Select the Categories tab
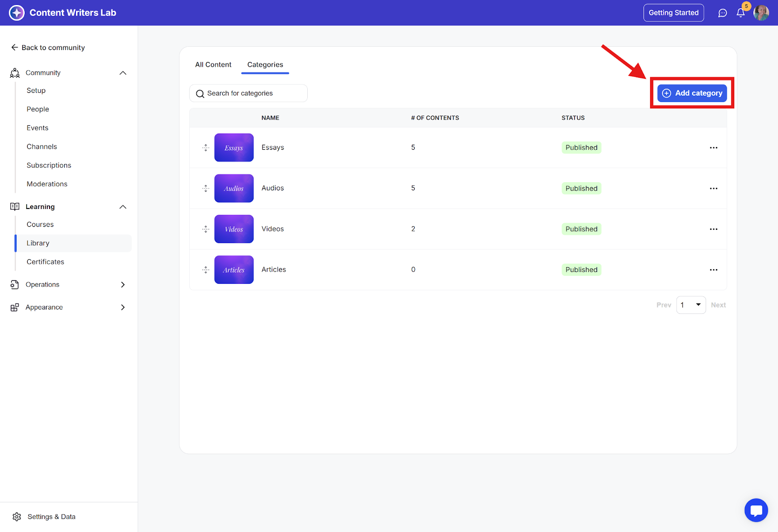This screenshot has width=778, height=532. tap(265, 65)
